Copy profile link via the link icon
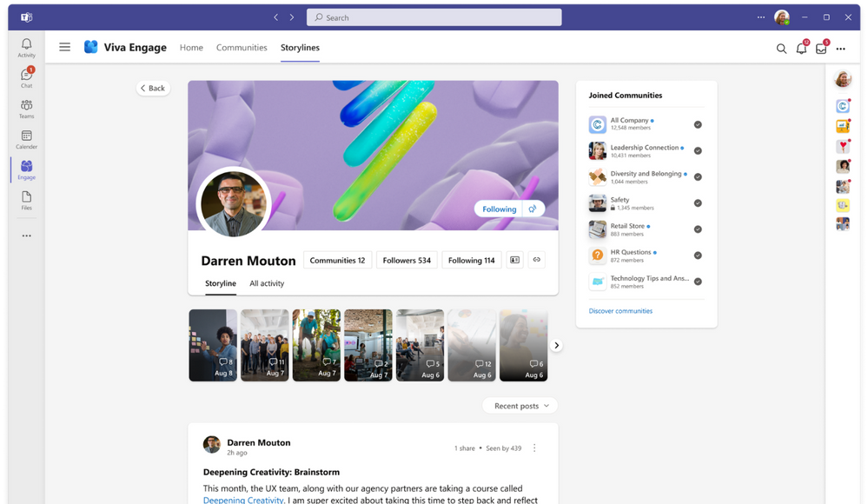This screenshot has width=868, height=504. [537, 260]
